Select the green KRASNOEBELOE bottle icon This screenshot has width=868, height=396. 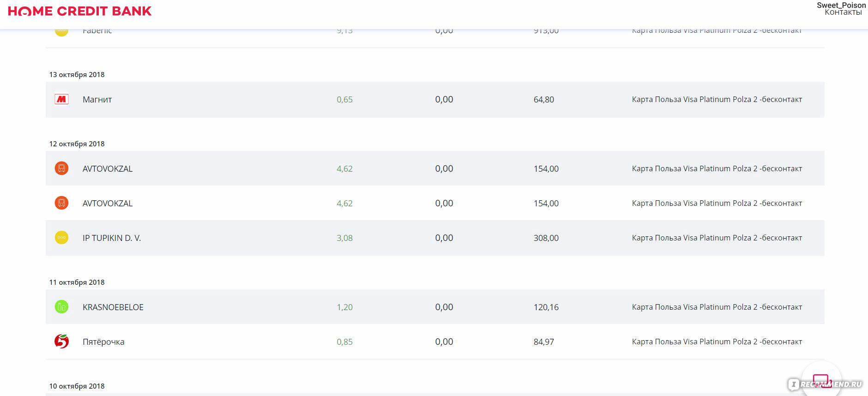61,307
